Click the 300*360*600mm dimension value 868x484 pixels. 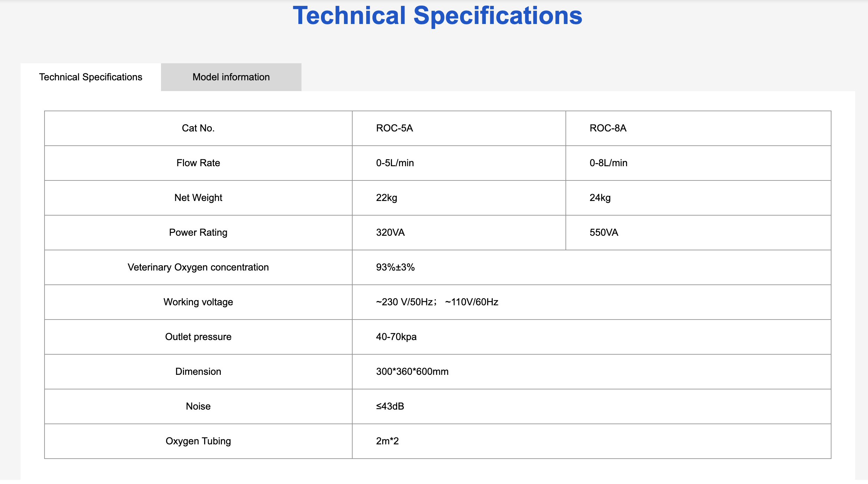point(412,371)
